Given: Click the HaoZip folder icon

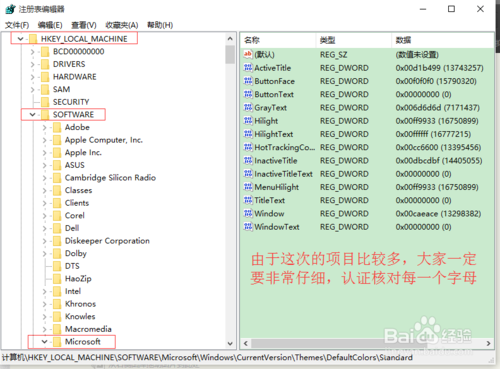Looking at the screenshot, I should point(57,279).
